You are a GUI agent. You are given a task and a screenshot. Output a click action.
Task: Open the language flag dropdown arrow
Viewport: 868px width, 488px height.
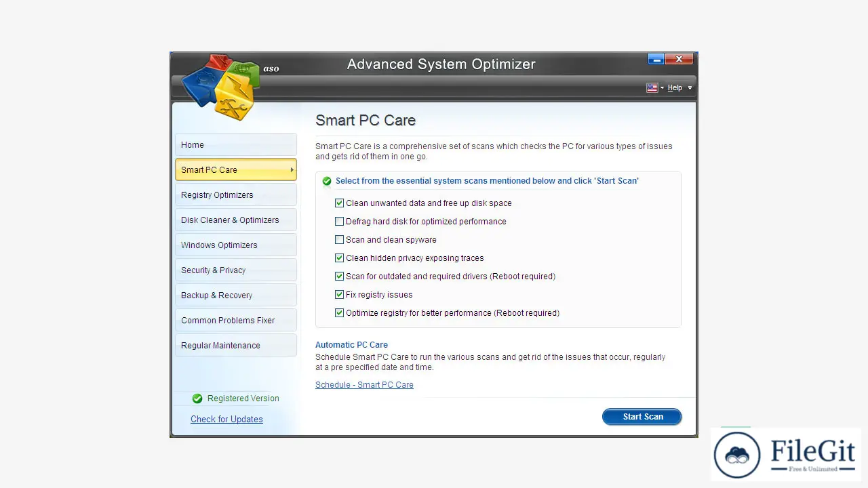[x=662, y=88]
